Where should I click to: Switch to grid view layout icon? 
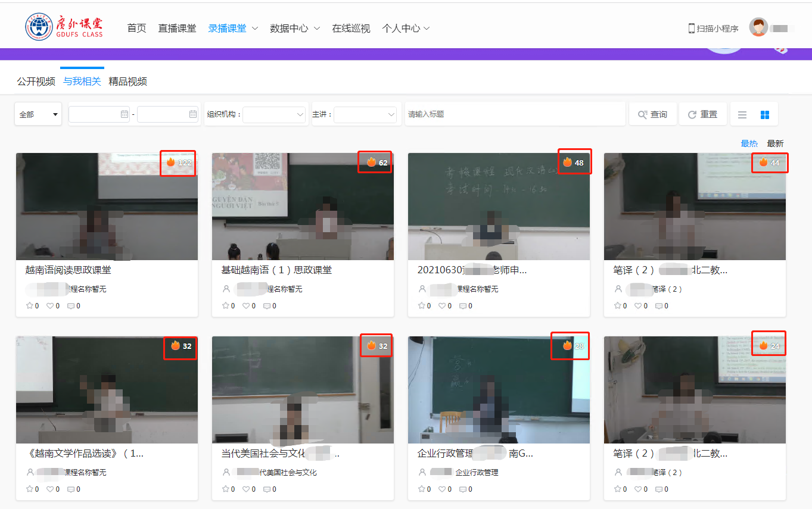765,115
